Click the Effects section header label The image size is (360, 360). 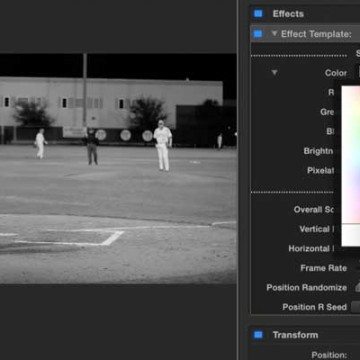pyautogui.click(x=288, y=14)
